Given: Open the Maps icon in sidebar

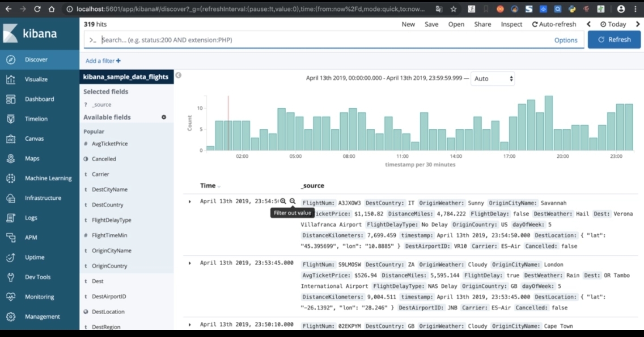Looking at the screenshot, I should click(11, 158).
